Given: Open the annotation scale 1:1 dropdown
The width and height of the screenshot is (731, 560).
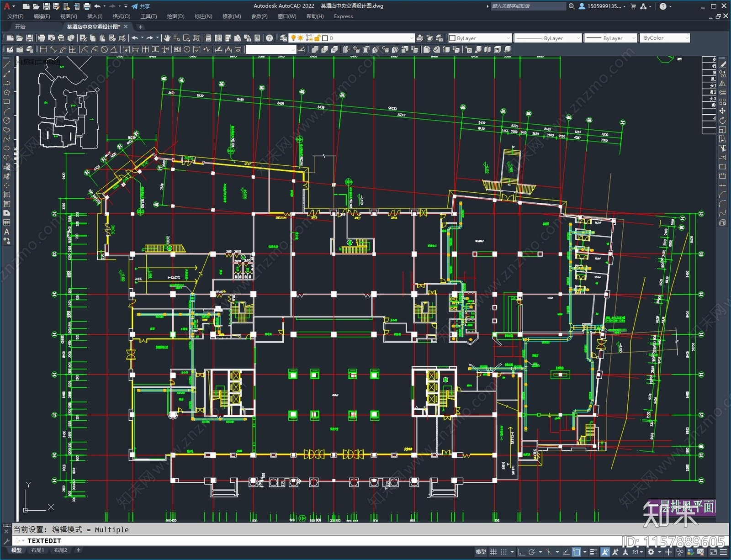Looking at the screenshot, I should (637, 552).
